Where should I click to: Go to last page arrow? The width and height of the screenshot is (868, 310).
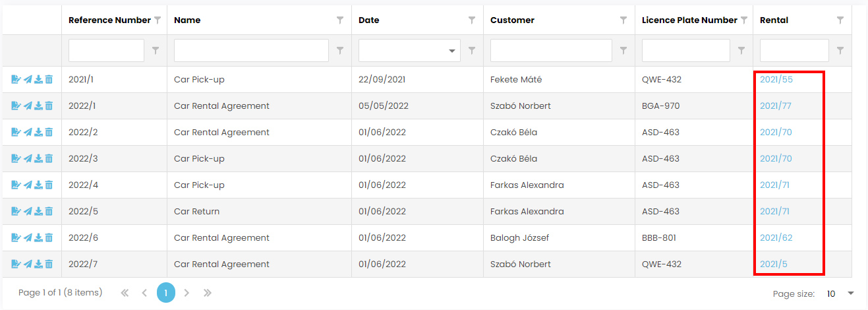click(208, 293)
